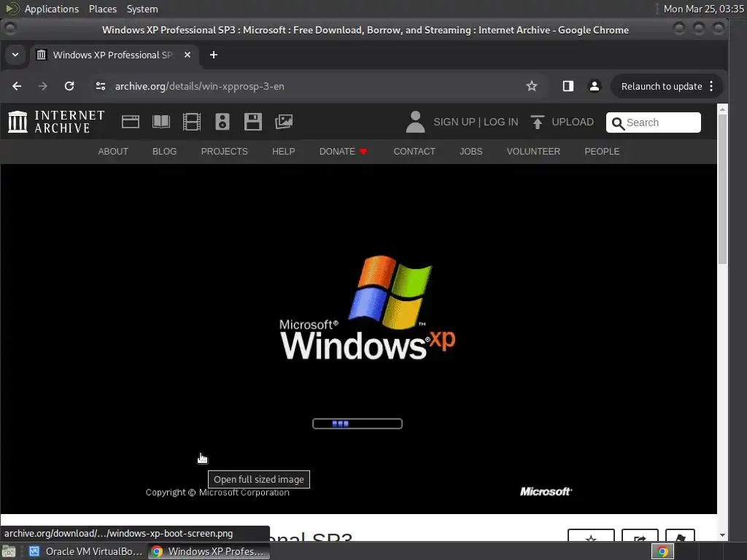
Task: Click the search magnifier icon
Action: pos(617,123)
